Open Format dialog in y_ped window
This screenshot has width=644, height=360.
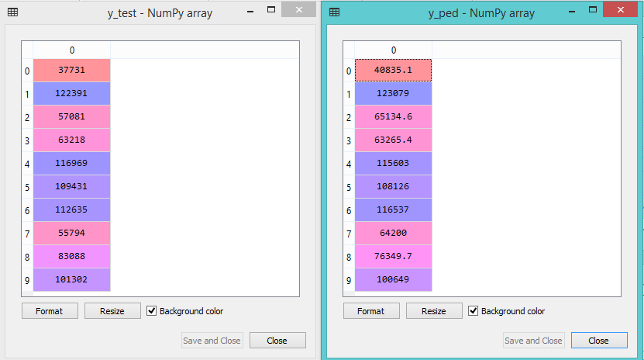(371, 311)
